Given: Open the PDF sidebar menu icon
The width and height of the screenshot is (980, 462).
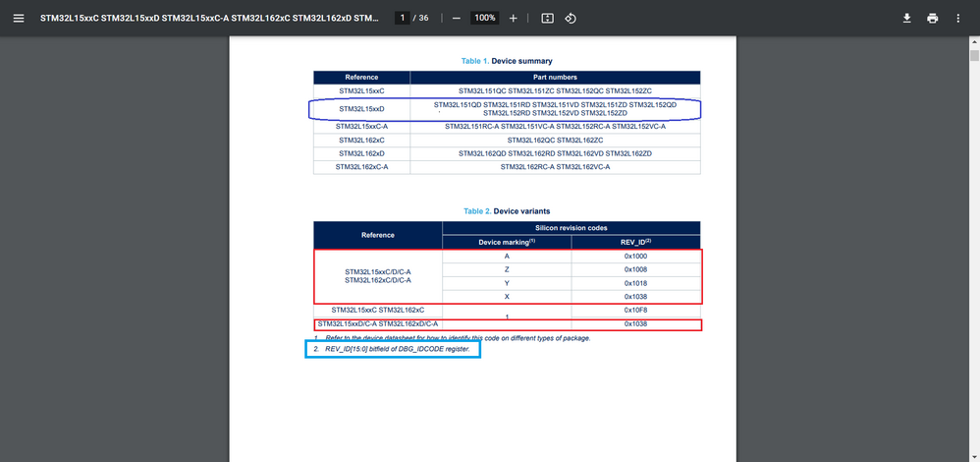Looking at the screenshot, I should 19,18.
